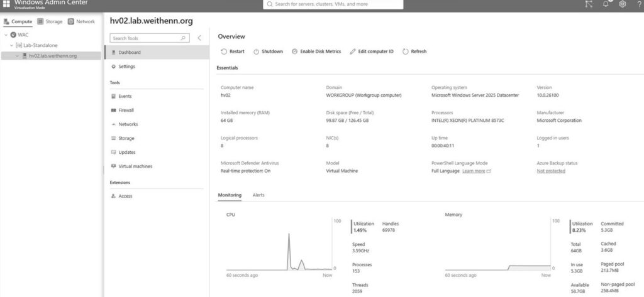Open the settings gear in header
644x297 pixels.
(x=622, y=4)
